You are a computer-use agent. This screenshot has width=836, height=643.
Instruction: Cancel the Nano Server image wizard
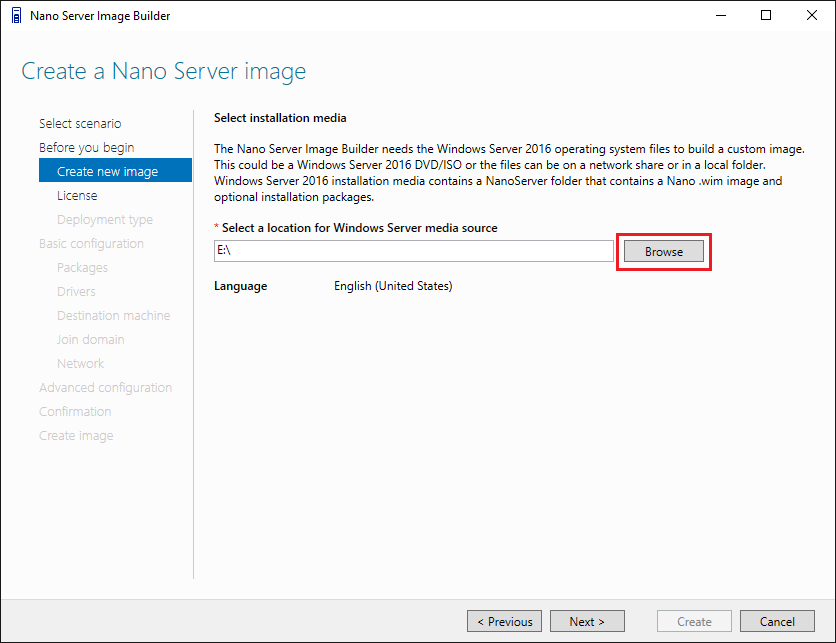[777, 621]
